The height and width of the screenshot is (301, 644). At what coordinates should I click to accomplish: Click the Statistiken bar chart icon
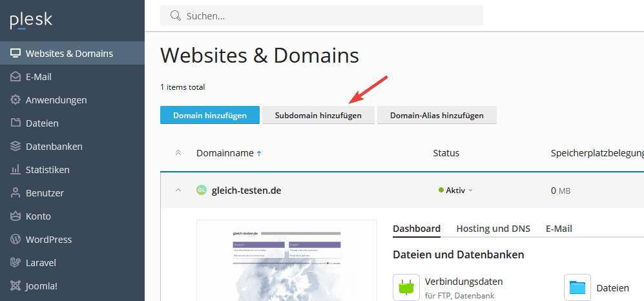tap(16, 170)
